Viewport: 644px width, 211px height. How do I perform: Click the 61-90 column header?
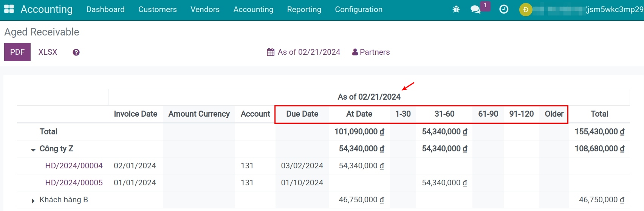pos(488,114)
